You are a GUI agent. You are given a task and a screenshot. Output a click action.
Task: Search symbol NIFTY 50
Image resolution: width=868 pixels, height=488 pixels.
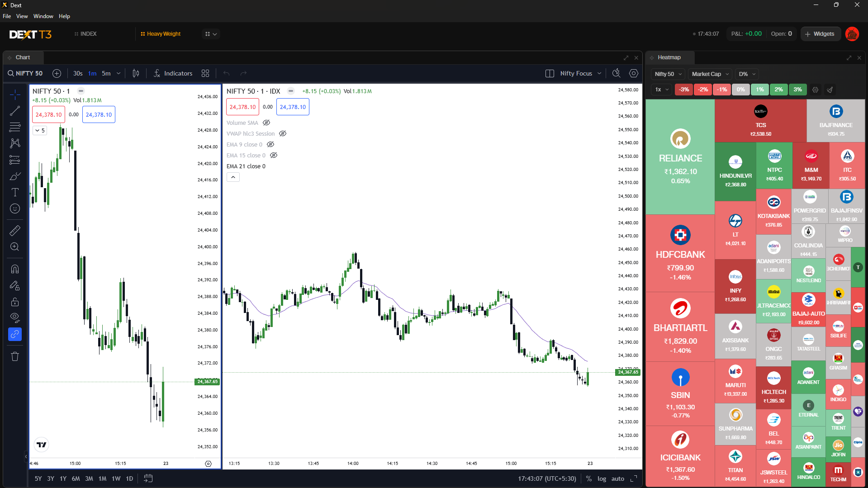click(x=25, y=73)
